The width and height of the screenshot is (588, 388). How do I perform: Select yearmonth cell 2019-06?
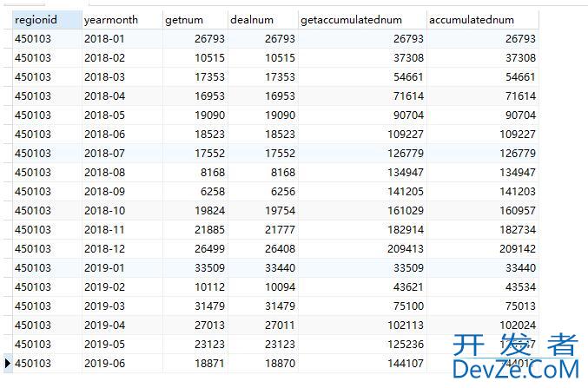122,363
